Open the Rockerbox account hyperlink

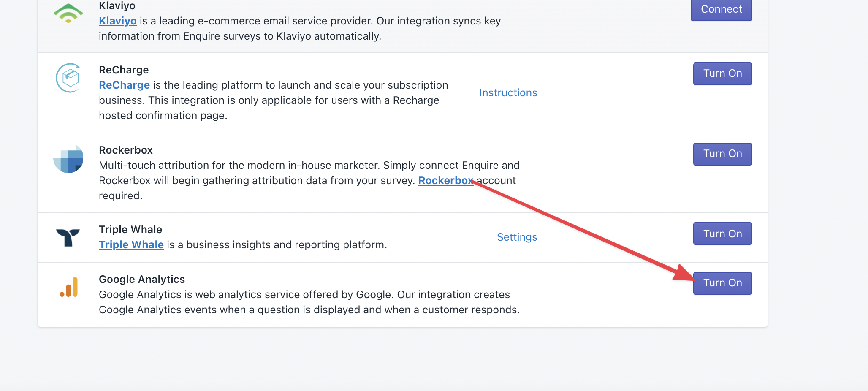446,181
